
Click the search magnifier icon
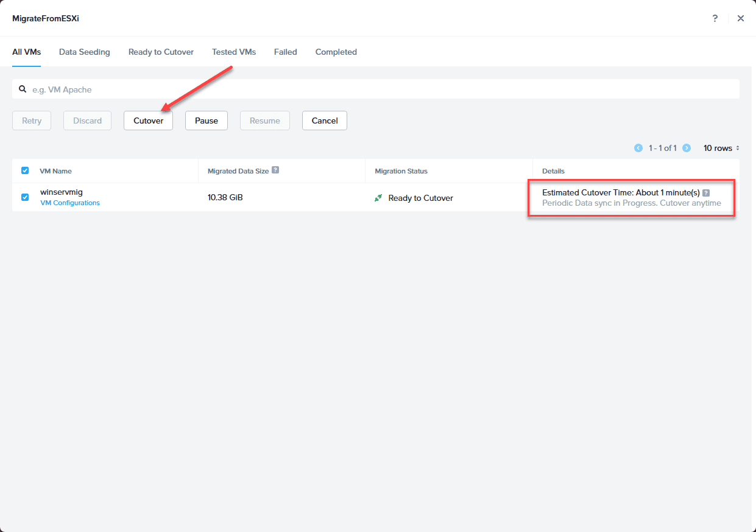click(x=23, y=89)
